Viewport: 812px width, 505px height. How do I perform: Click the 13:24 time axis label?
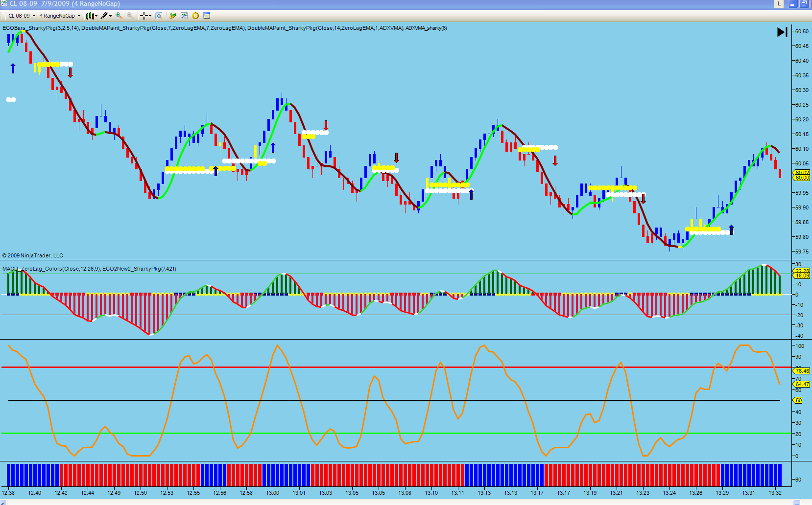point(669,493)
